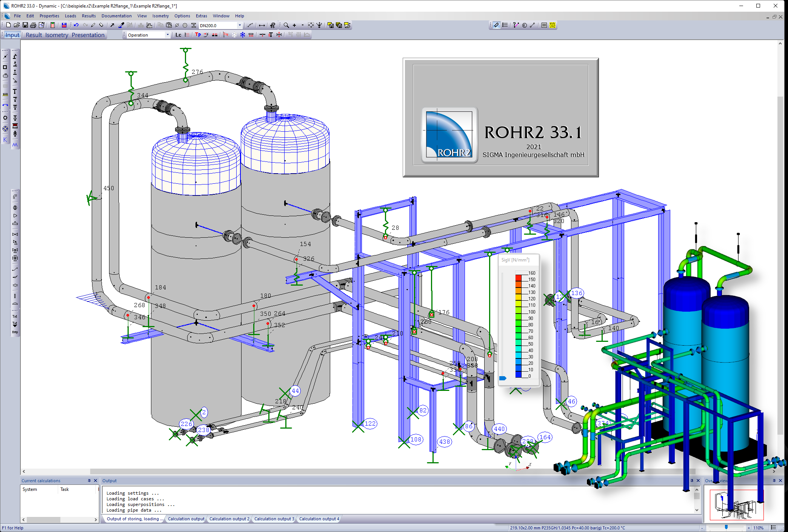Click the ROHR2 33.1 splash logo
Screen dimensions: 788x532
[449, 135]
